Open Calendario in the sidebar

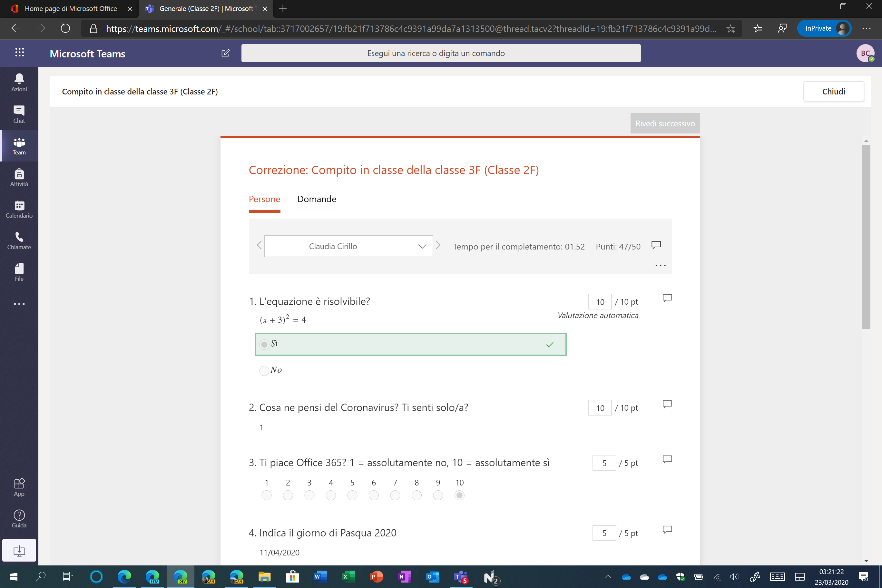[x=19, y=209]
